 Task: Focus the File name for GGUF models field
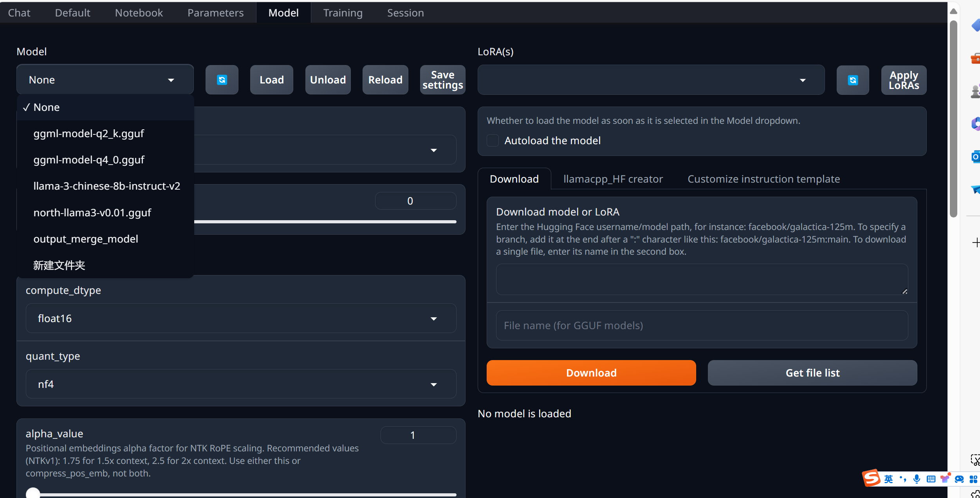point(701,325)
